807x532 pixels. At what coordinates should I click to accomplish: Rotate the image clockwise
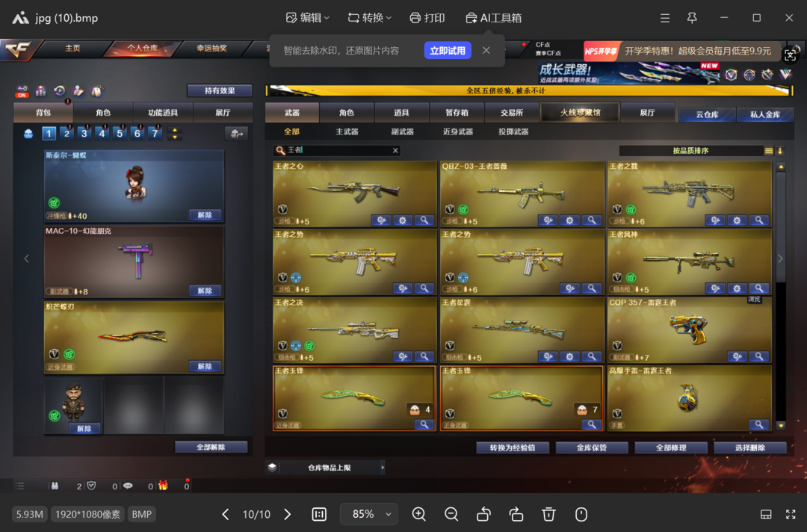(516, 514)
